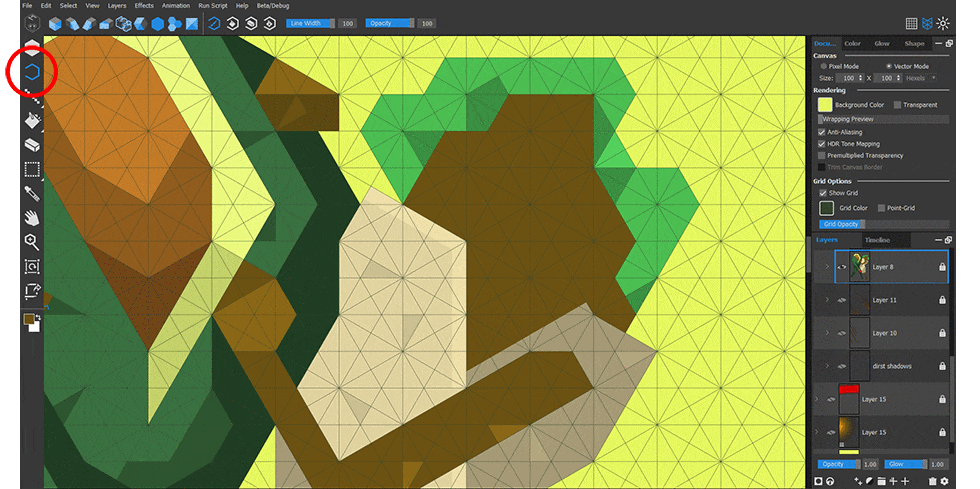Select the hexagon outline tool
The image size is (980, 489).
(33, 71)
